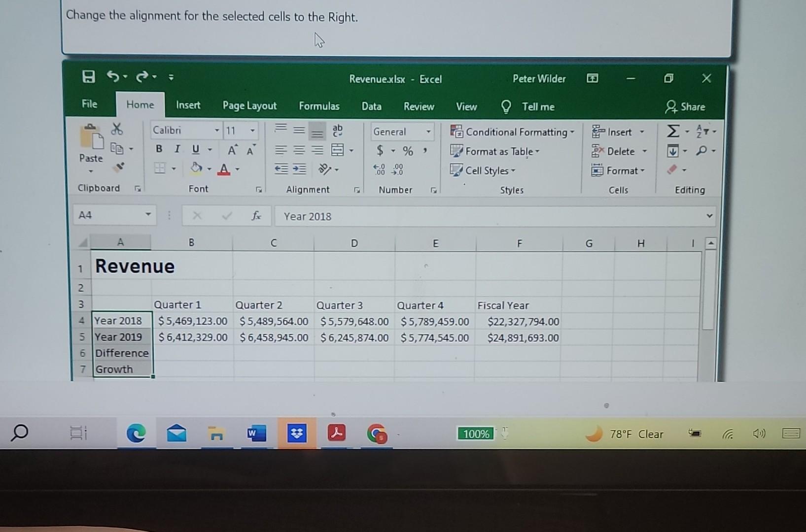Apply the red Font Color A
The height and width of the screenshot is (532, 806).
click(224, 169)
